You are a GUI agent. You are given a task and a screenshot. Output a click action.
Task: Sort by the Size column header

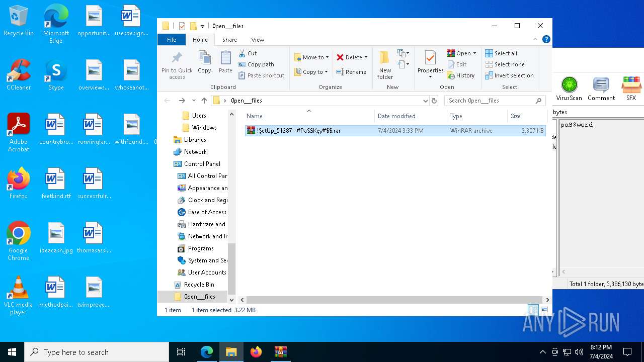pyautogui.click(x=527, y=116)
